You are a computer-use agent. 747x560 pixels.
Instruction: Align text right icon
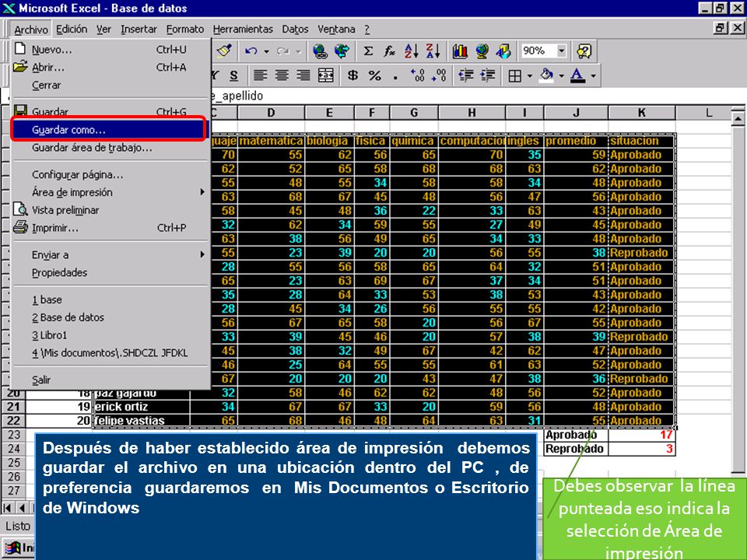pyautogui.click(x=303, y=75)
